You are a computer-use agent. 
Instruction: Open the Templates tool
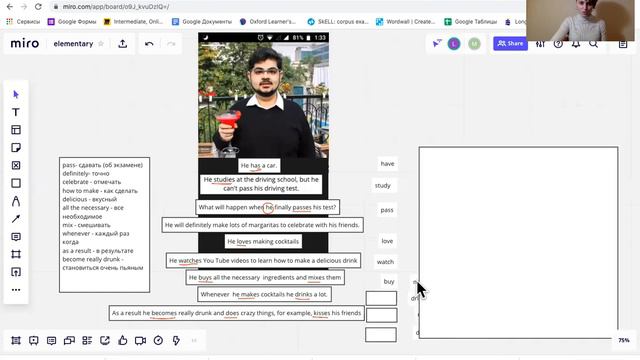point(16,130)
